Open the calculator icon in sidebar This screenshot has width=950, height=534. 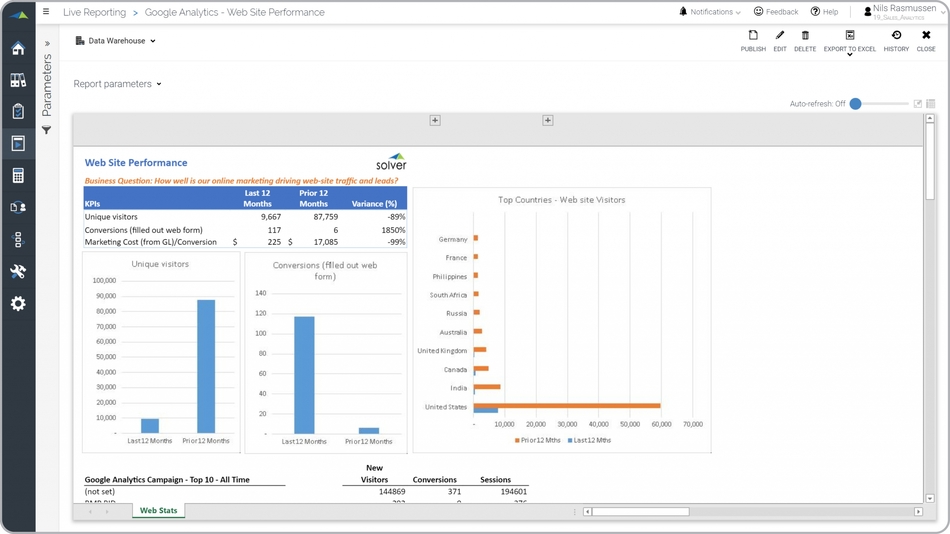point(18,176)
